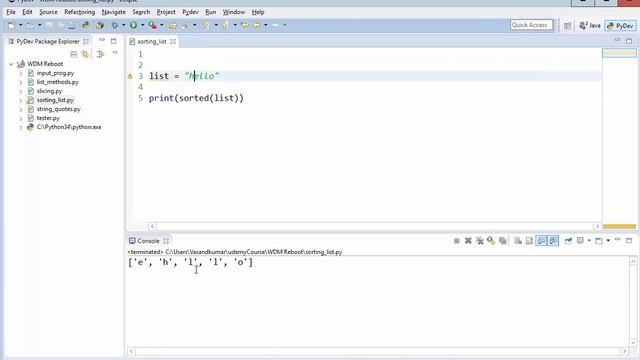Click the Debug bug toolbar icon
Viewport: 640px width, 360px height.
pos(115,25)
